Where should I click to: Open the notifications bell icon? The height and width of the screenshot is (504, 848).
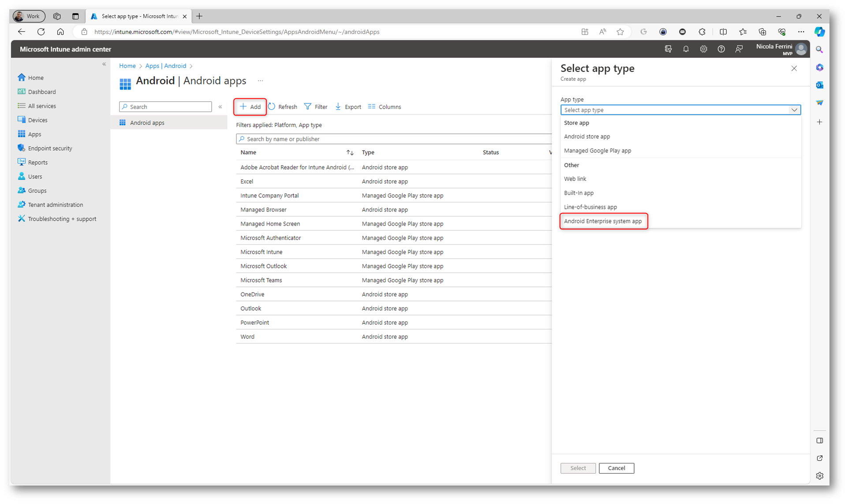(x=686, y=49)
